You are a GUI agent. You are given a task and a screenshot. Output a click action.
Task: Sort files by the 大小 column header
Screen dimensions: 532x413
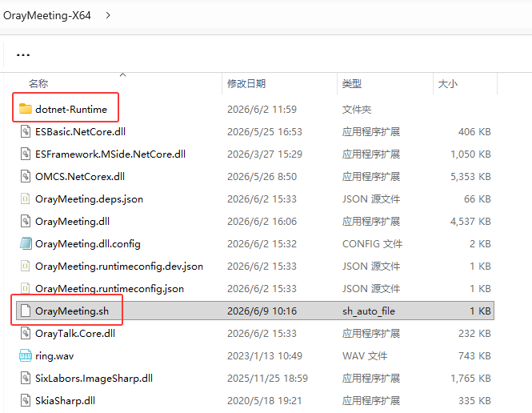(448, 83)
